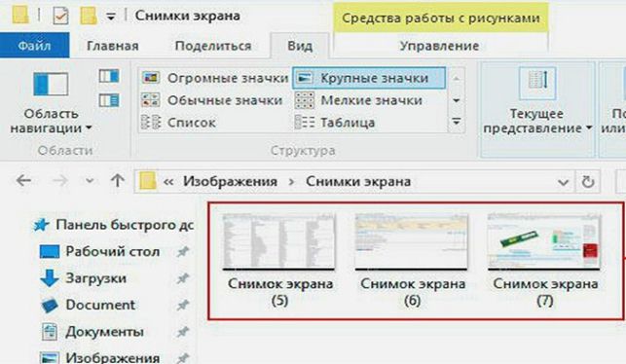The image size is (626, 364).
Task: Click the file name Снимок экрана (5)
Action: click(x=279, y=292)
